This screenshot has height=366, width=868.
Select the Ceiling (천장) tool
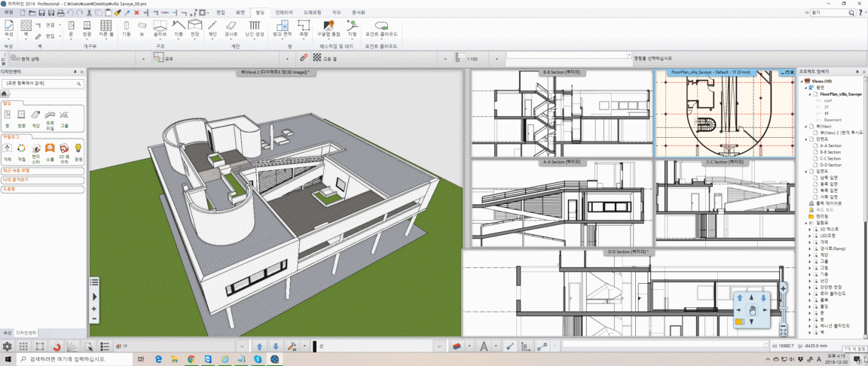point(194,28)
